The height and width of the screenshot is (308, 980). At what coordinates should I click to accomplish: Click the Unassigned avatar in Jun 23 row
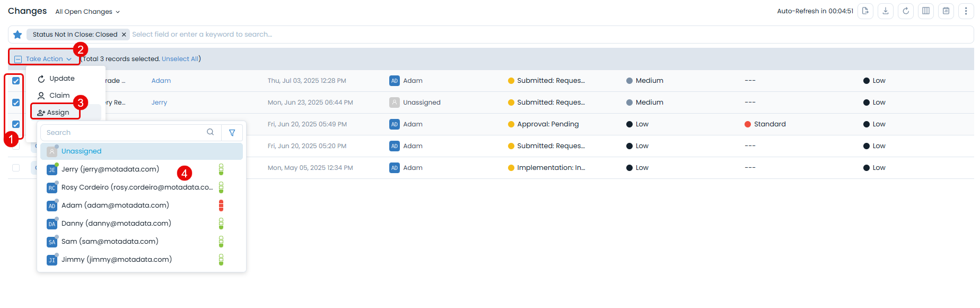(395, 102)
